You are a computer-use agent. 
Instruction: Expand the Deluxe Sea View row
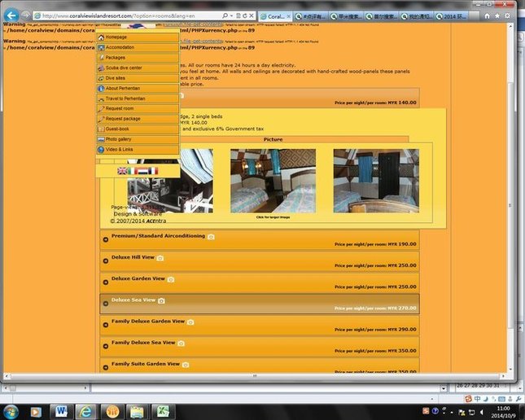coord(260,304)
